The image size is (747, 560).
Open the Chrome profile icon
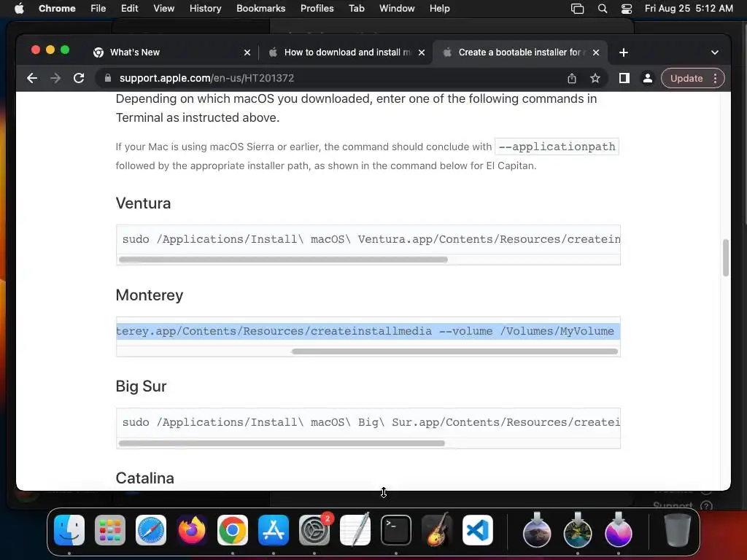point(648,78)
